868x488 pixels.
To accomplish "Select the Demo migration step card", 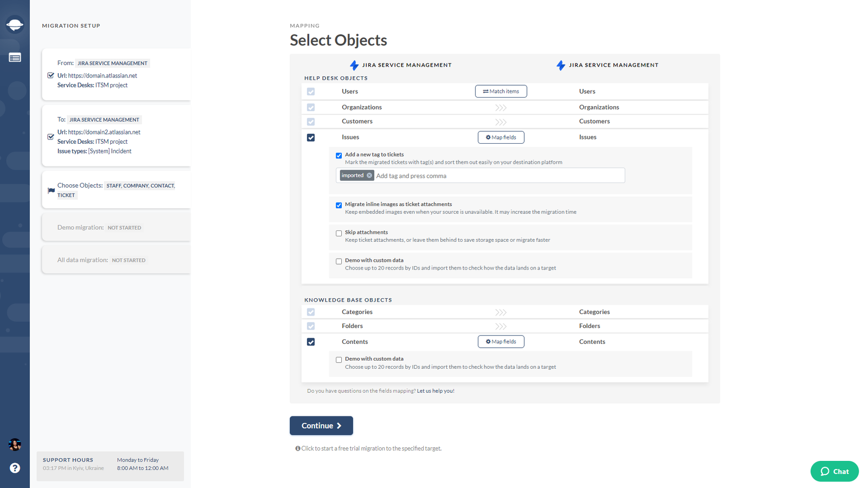I will [x=116, y=227].
